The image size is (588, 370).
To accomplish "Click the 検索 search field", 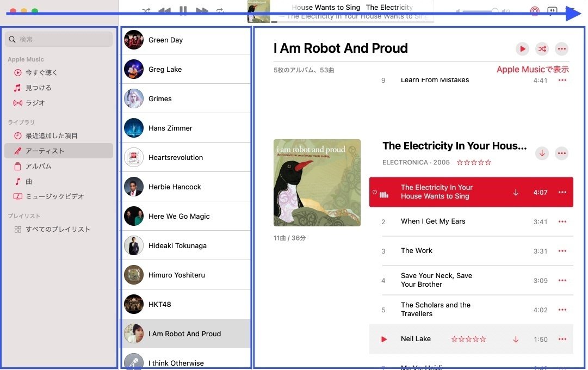I will (x=59, y=39).
